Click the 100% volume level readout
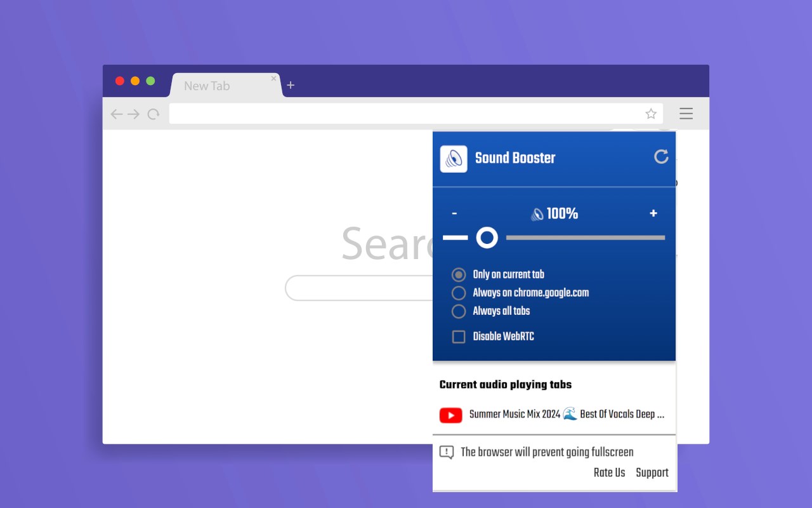 pos(562,214)
